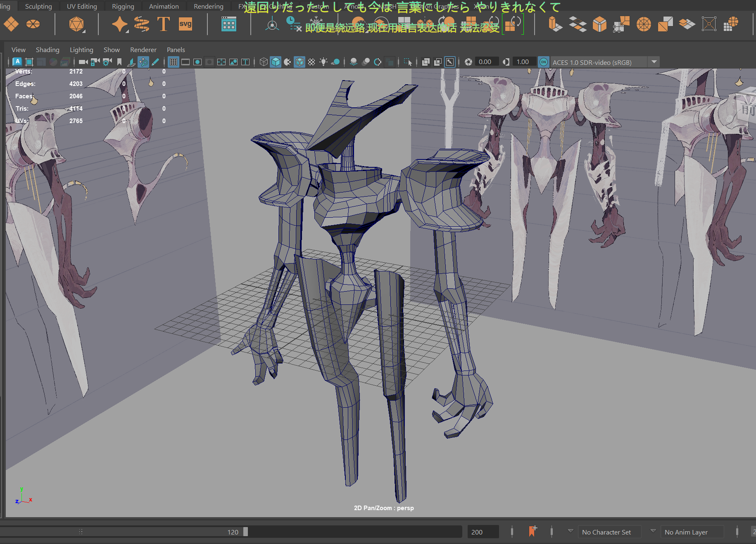Click the SVG tool shelf icon
Viewport: 756px width, 544px height.
click(x=185, y=24)
